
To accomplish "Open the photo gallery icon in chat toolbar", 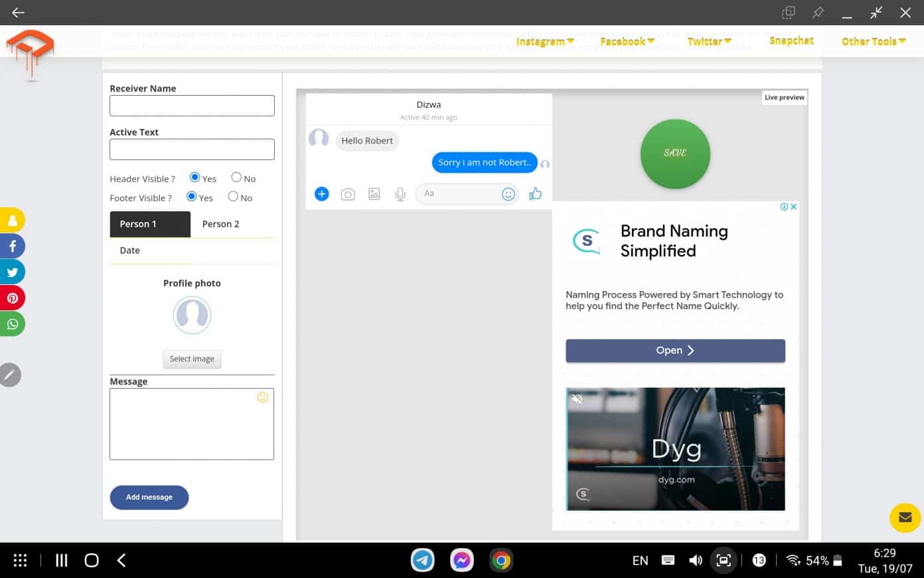I will [x=374, y=193].
